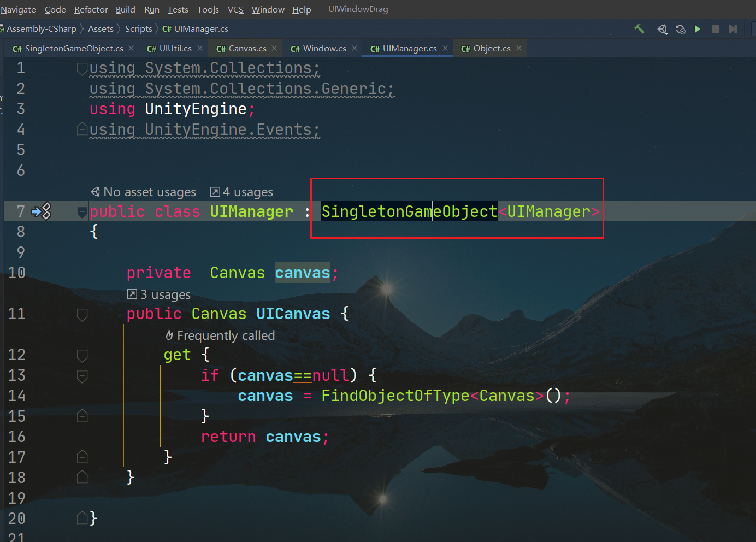Click the grey Stop square icon
Viewport: 756px width, 542px height.
(x=715, y=29)
